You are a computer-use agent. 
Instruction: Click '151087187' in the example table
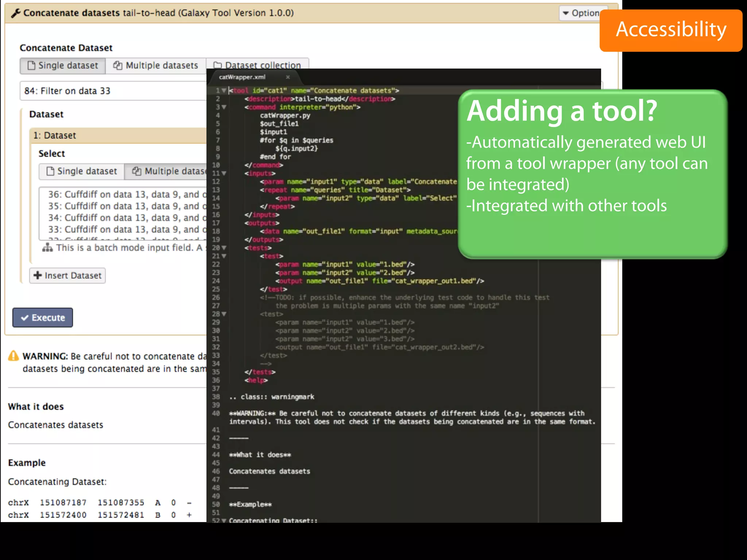[x=63, y=503]
